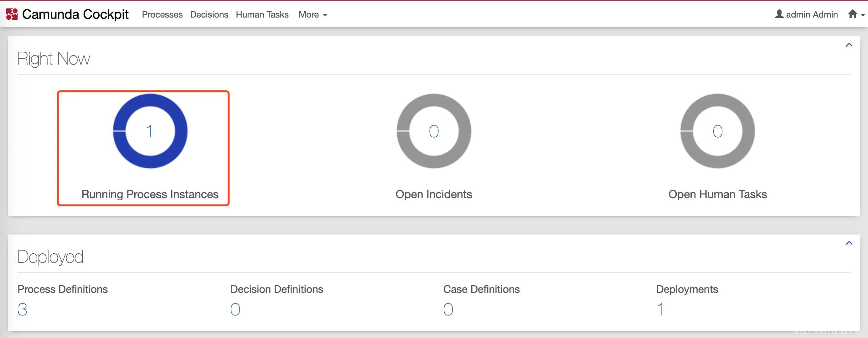868x338 pixels.
Task: Open the Process Definitions heading
Action: (63, 289)
